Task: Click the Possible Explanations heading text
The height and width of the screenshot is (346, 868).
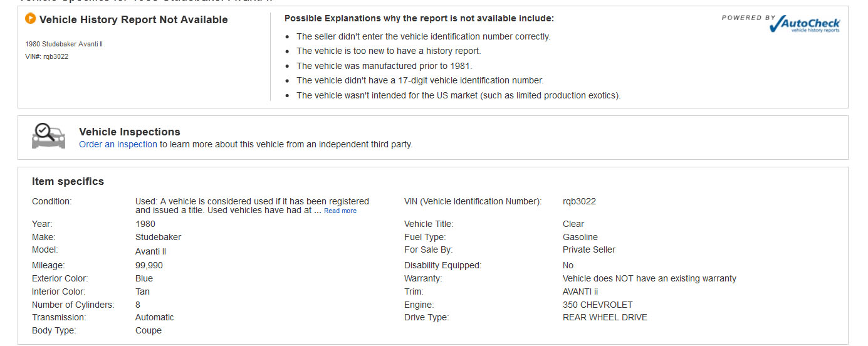Action: pos(419,19)
